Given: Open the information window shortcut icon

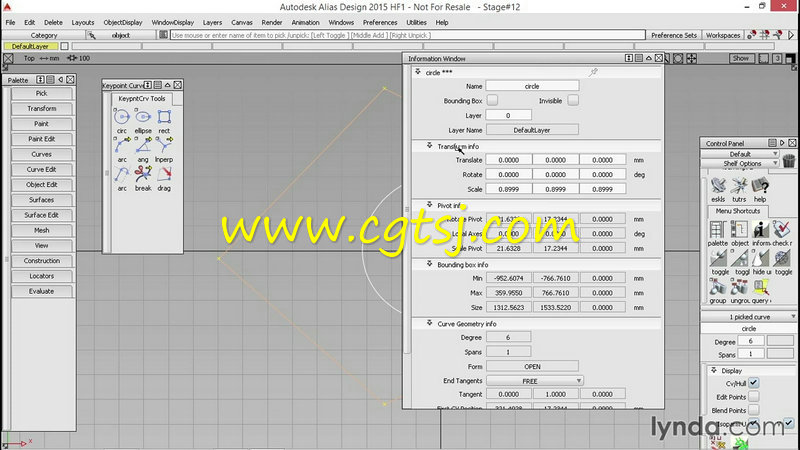Looking at the screenshot, I should coord(760,230).
